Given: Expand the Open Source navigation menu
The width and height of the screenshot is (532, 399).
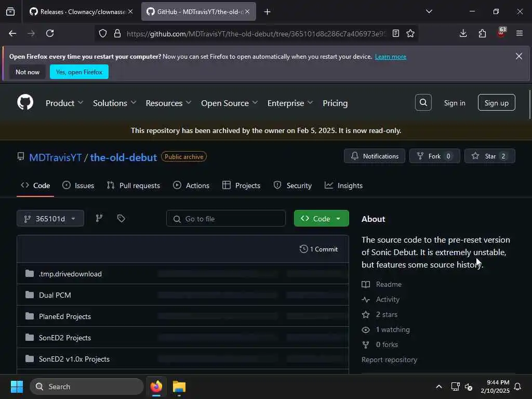Looking at the screenshot, I should point(229,103).
